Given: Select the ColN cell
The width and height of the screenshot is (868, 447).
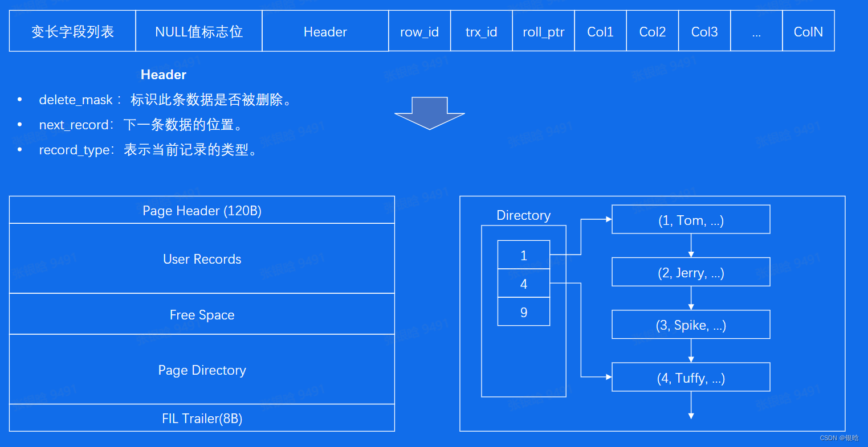Looking at the screenshot, I should [808, 31].
